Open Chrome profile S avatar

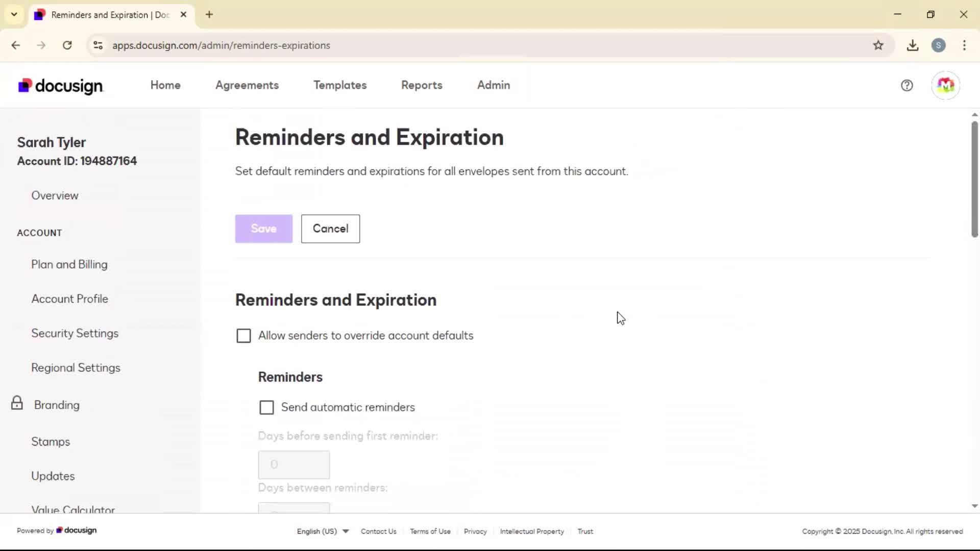[x=938, y=45]
